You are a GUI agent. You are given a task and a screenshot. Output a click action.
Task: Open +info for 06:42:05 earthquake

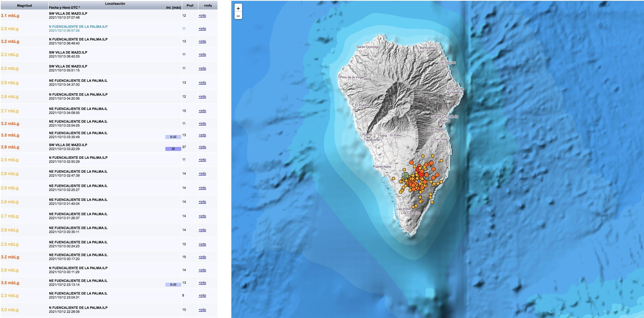click(x=202, y=55)
